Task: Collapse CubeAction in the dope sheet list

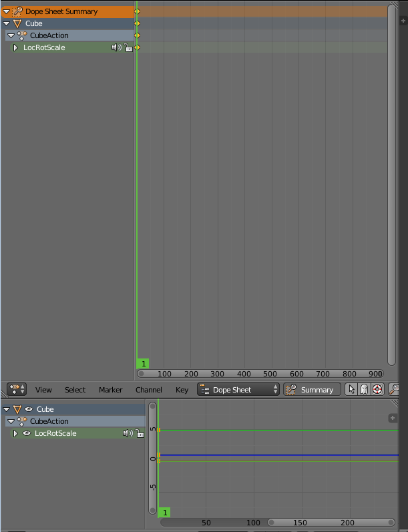Action: (x=11, y=35)
